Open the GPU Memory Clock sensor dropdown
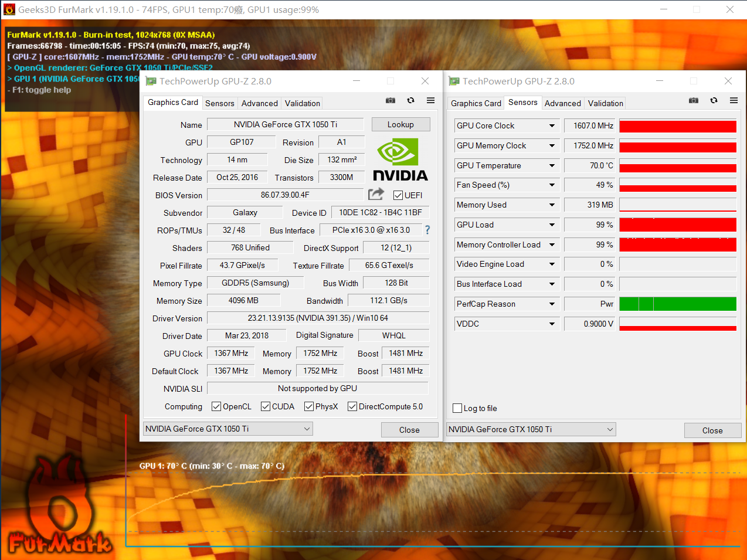 [x=552, y=145]
